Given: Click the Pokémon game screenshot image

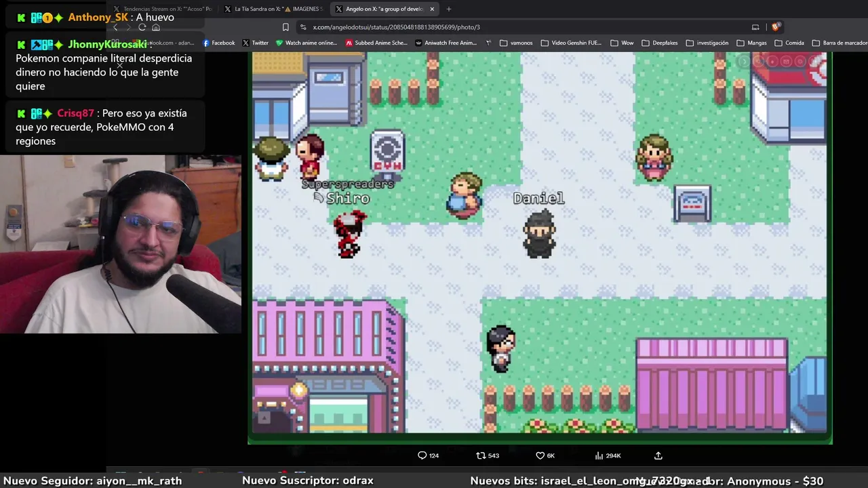Looking at the screenshot, I should tap(540, 248).
